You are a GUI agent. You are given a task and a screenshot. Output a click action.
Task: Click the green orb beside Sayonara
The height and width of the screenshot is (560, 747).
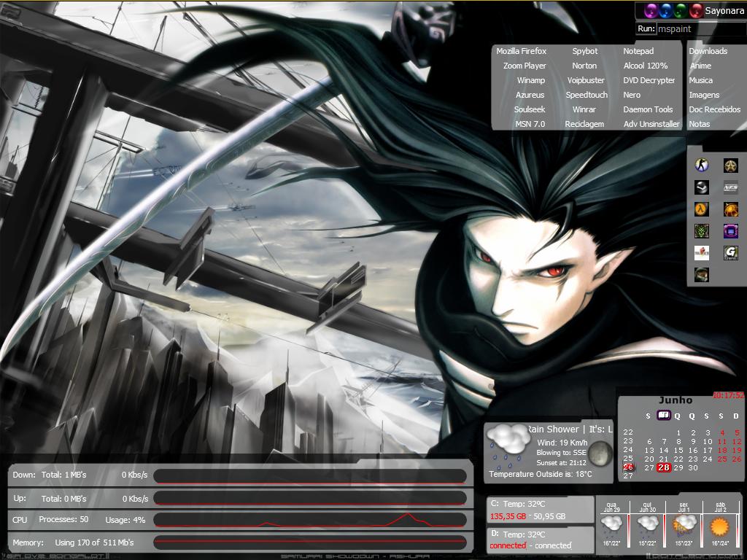click(681, 10)
